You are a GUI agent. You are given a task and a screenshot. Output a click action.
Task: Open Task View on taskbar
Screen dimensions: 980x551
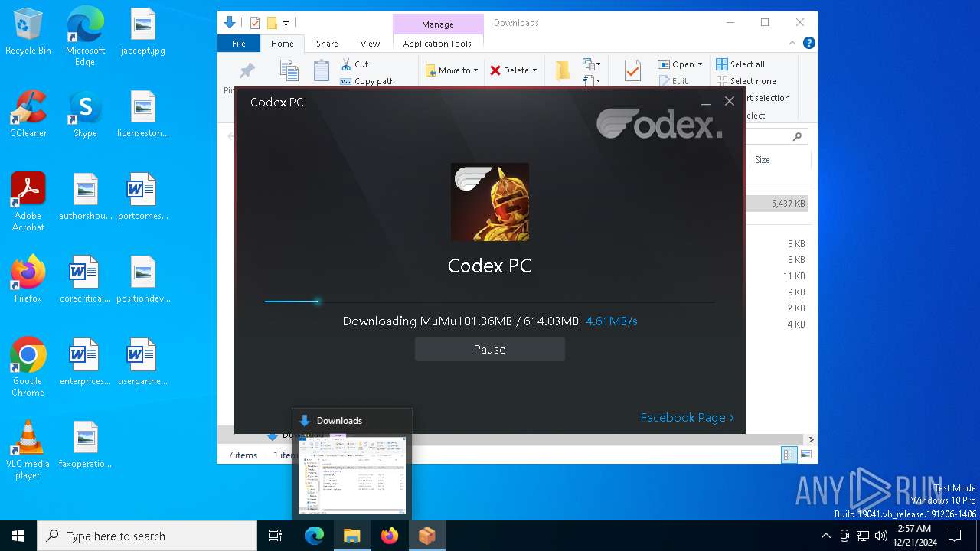coord(276,536)
